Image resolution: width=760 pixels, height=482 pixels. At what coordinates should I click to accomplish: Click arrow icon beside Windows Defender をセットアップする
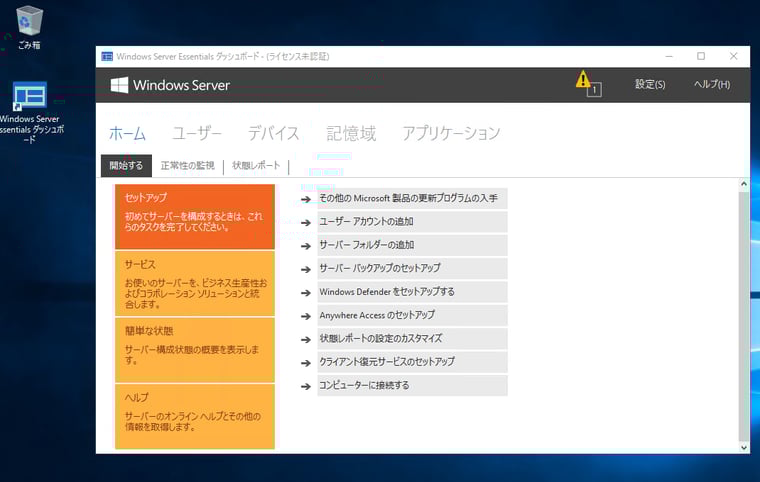click(306, 292)
